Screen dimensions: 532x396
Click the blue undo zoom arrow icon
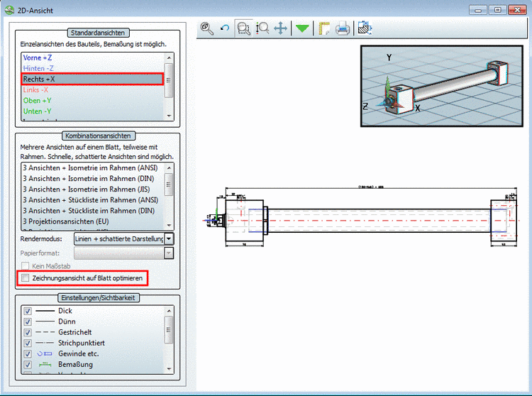point(225,28)
